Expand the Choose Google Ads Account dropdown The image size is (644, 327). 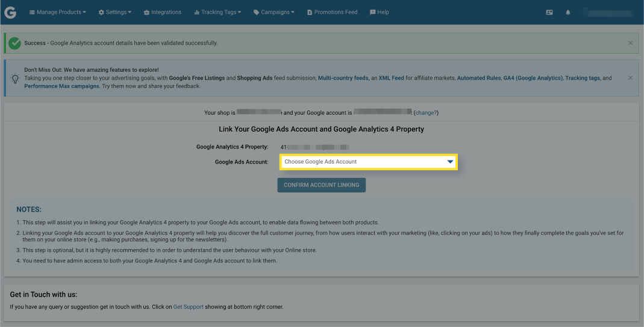(369, 162)
